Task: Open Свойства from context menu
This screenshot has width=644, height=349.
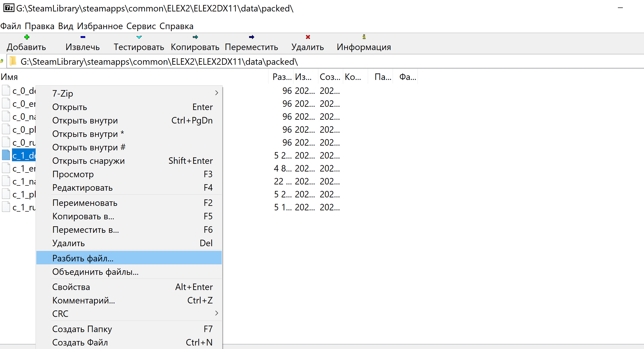Action: (129, 287)
